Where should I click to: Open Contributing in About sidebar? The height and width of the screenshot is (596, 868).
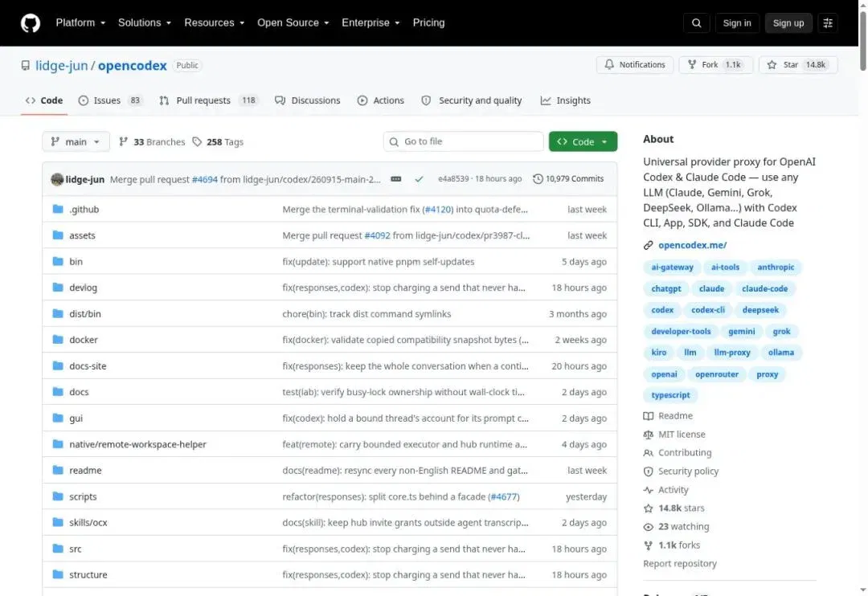(x=677, y=453)
